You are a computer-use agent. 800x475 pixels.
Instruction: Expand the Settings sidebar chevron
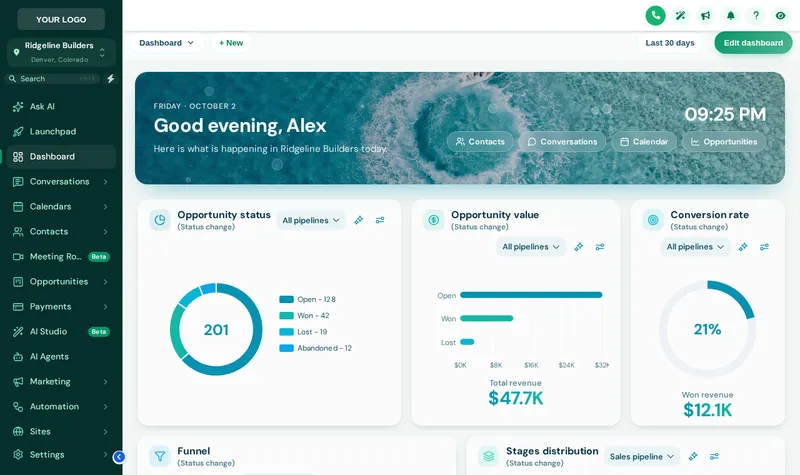106,455
